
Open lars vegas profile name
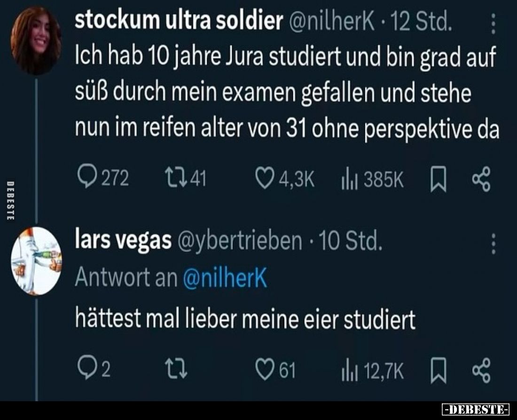(123, 241)
